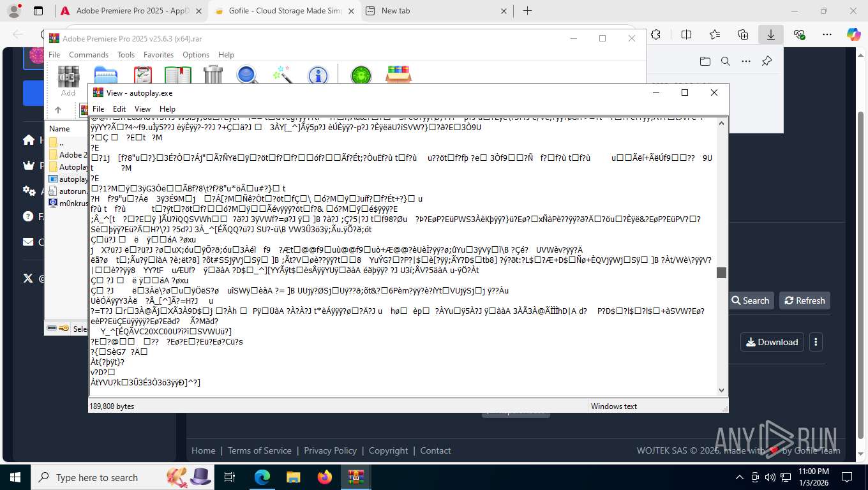Click the envelope Contact icon in Gofile sidebar

(x=28, y=242)
